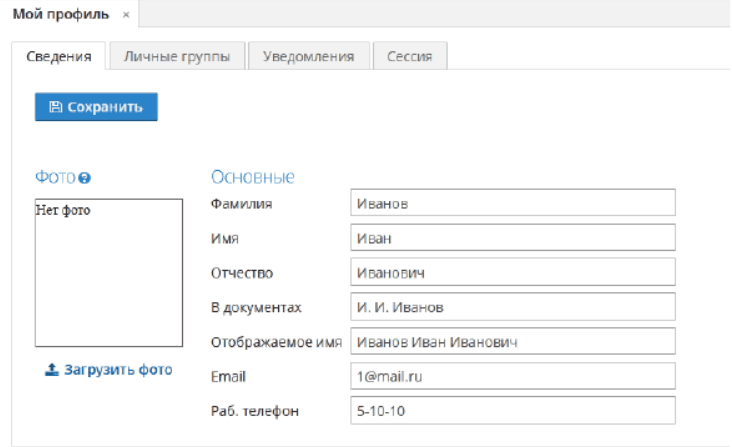Click the Загрузить фото link

(x=109, y=370)
